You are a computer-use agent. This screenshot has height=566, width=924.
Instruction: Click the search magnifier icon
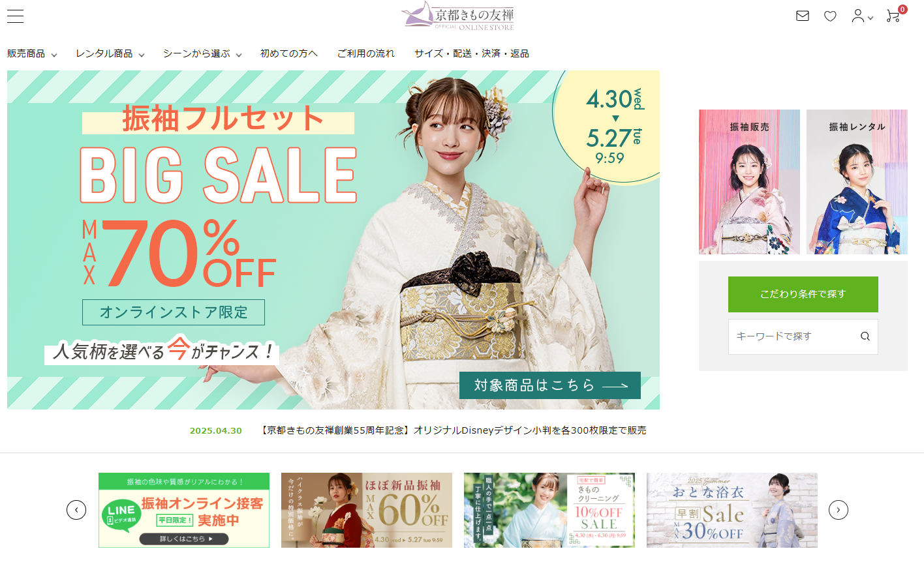click(865, 336)
